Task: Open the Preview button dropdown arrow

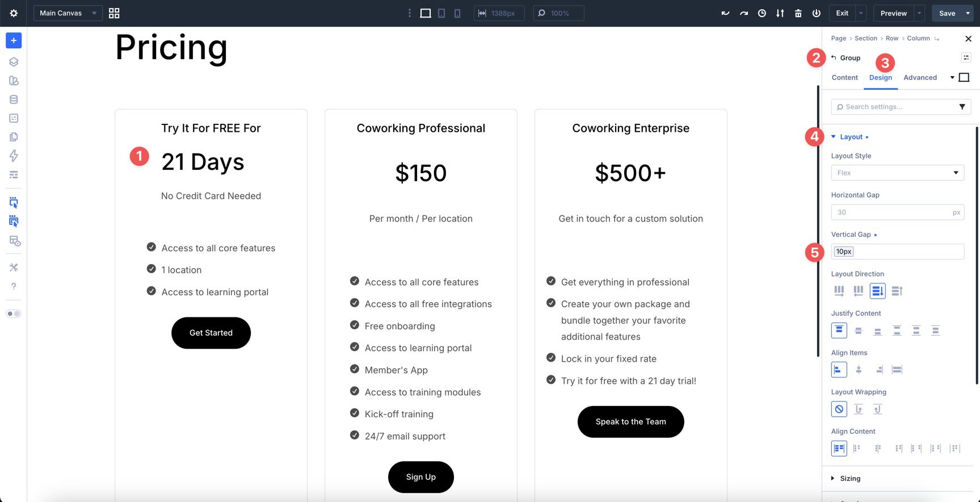Action: 919,13
